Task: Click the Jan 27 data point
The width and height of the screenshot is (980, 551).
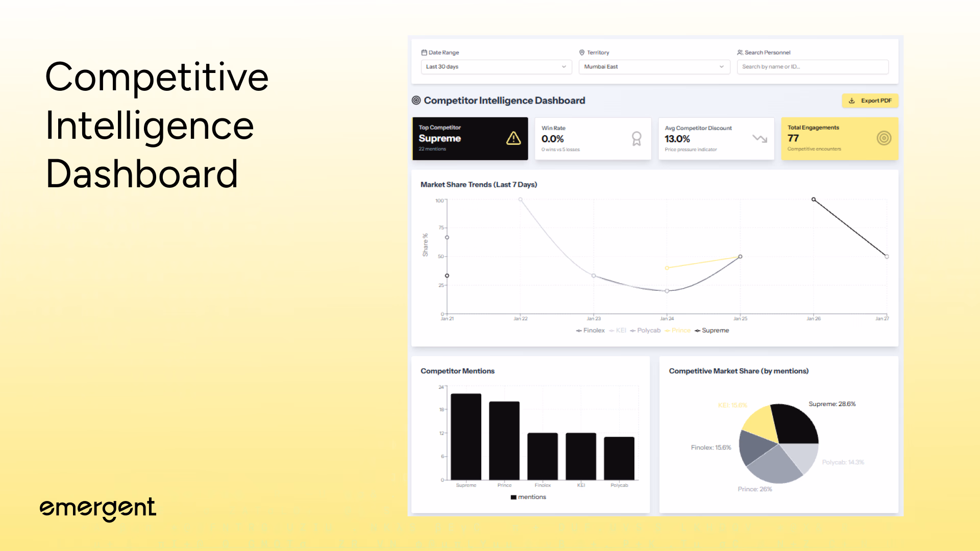Action: (x=887, y=257)
